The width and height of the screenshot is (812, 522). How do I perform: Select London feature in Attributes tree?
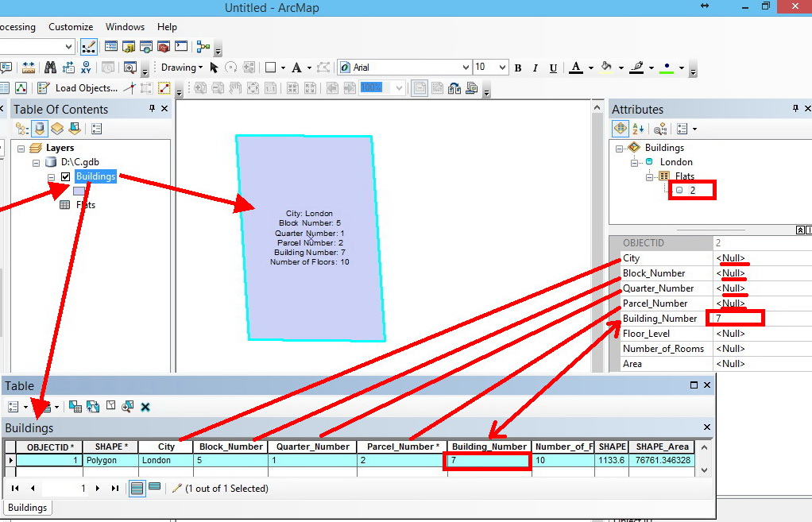pyautogui.click(x=676, y=162)
